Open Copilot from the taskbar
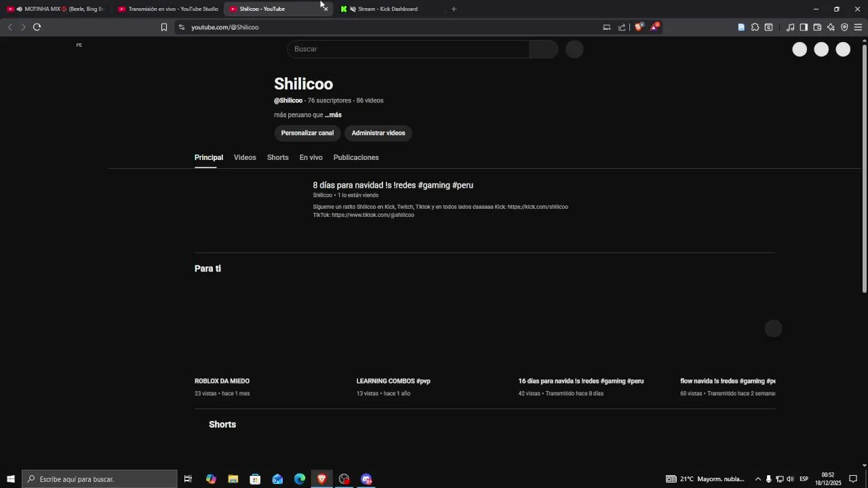The image size is (868, 488). pyautogui.click(x=211, y=479)
